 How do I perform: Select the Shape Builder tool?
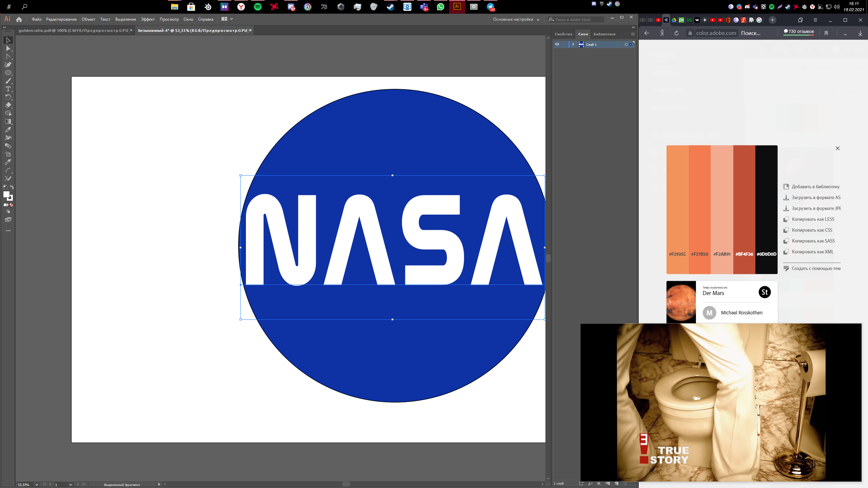(8, 114)
